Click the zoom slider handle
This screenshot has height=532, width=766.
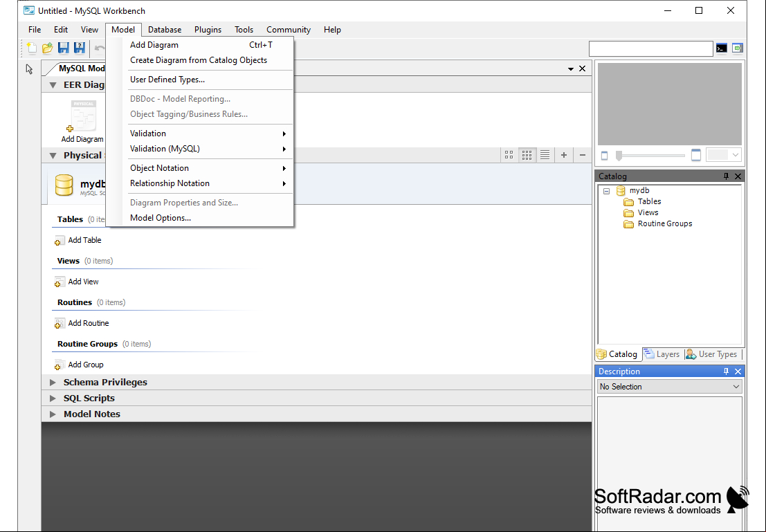(619, 156)
